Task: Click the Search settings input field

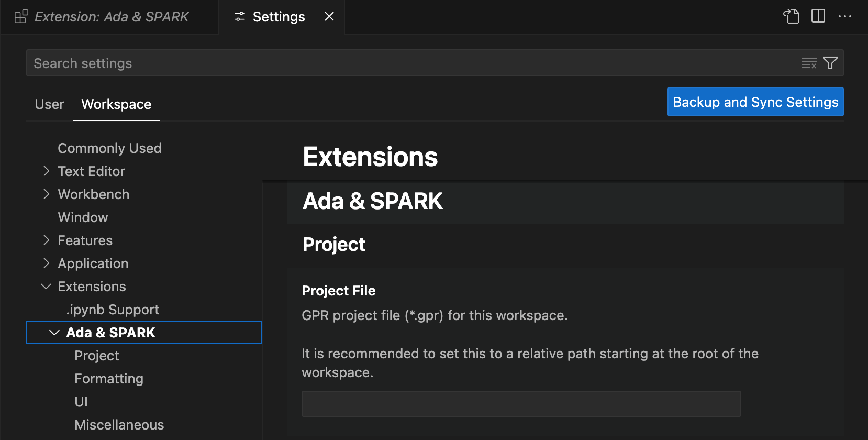Action: tap(408, 63)
